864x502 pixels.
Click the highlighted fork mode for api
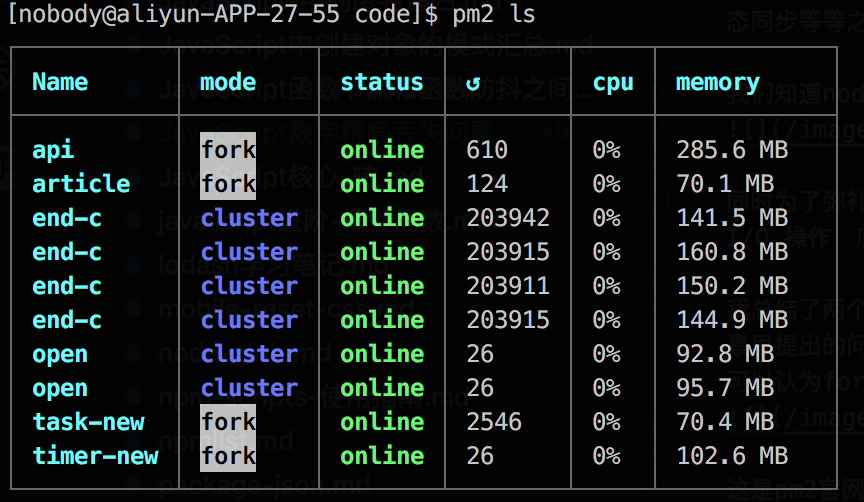click(228, 150)
